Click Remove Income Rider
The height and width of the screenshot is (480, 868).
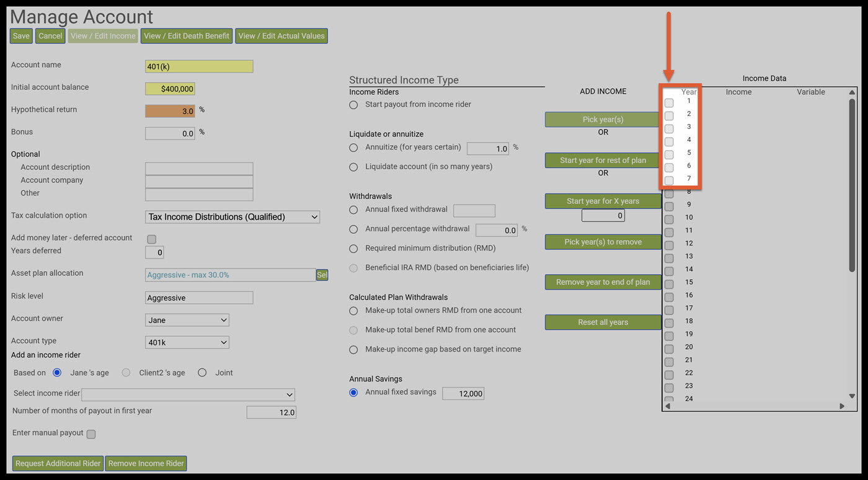click(146, 463)
